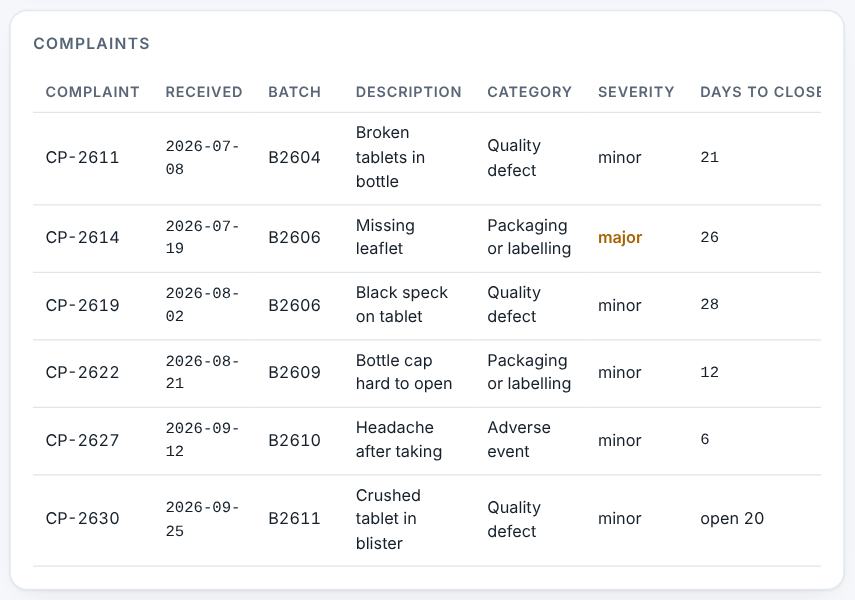Click the CATEGORY column header
The height and width of the screenshot is (600, 855).
click(529, 92)
